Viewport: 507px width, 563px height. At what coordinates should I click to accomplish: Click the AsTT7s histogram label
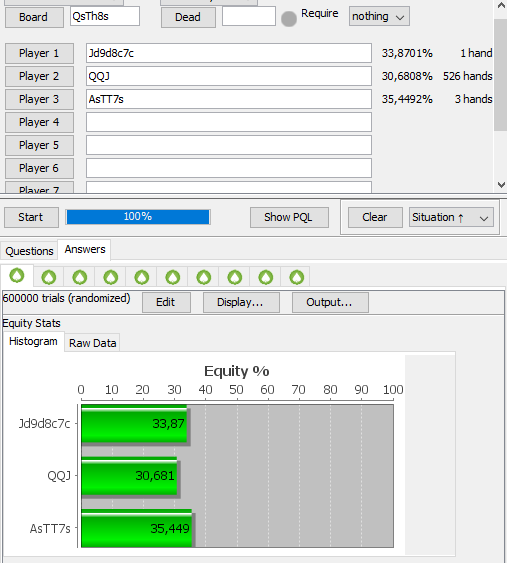pos(50,529)
